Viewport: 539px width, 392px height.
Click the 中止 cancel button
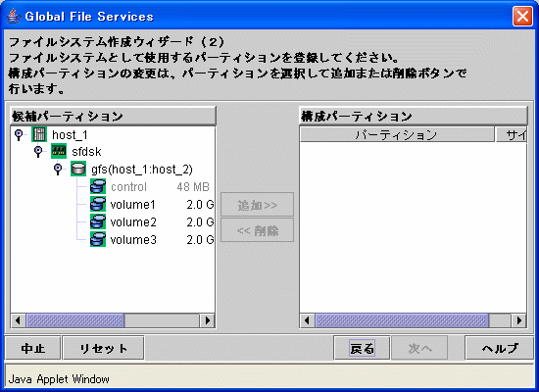coord(33,348)
